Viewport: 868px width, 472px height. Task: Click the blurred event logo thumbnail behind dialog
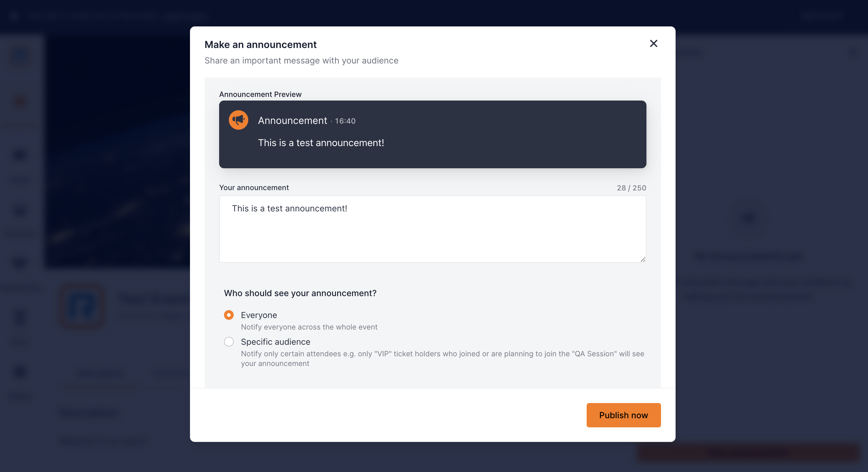click(x=82, y=306)
